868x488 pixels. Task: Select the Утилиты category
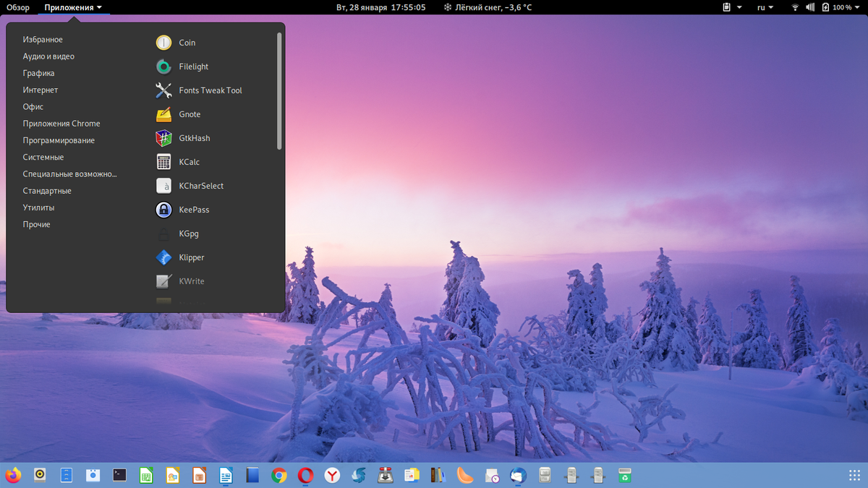[38, 207]
